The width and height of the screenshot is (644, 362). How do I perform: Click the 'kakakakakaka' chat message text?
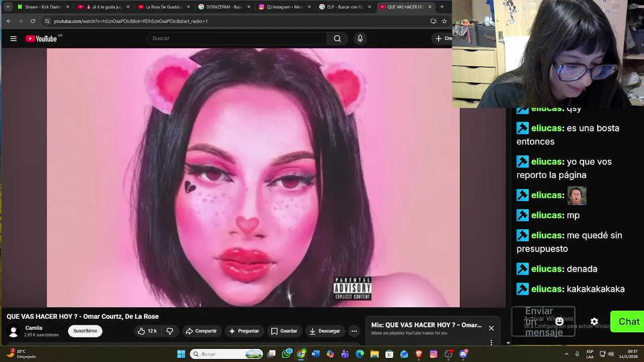596,289
